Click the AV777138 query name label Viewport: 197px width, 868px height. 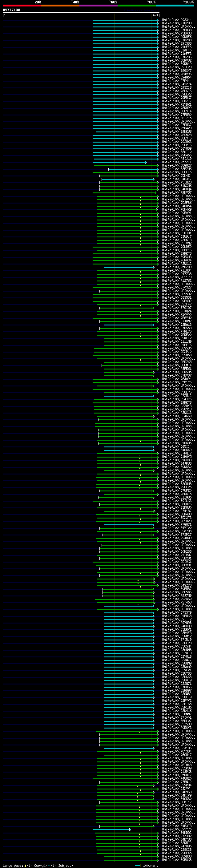(11, 10)
